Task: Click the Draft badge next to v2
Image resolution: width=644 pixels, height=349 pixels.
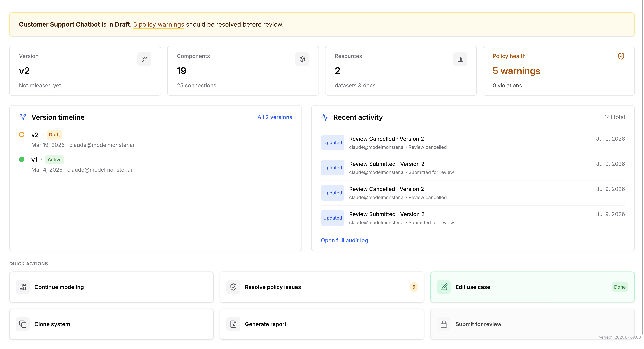Action: coord(54,135)
